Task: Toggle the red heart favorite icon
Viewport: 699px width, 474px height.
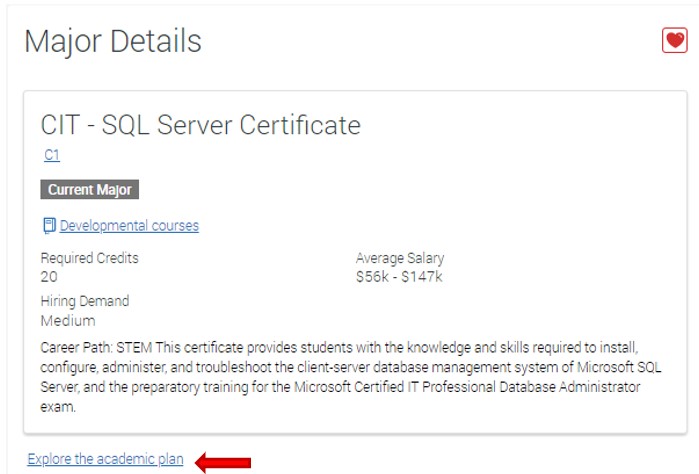Action: 674,40
